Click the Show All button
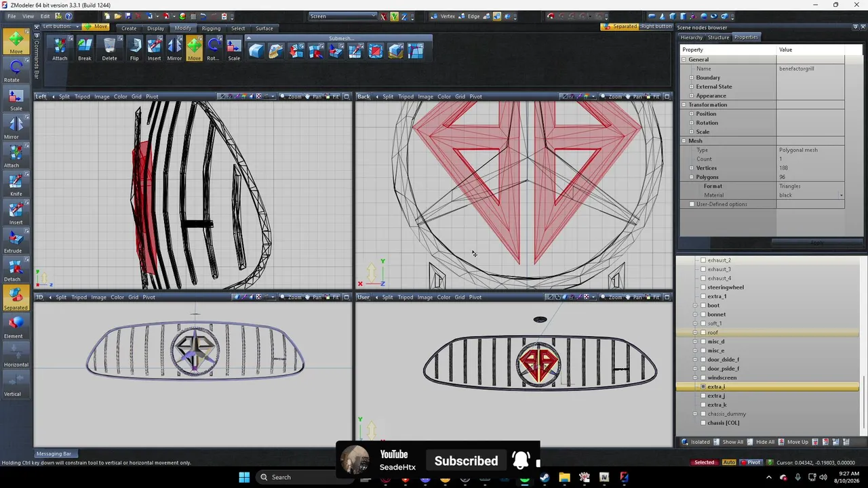 [x=728, y=442]
